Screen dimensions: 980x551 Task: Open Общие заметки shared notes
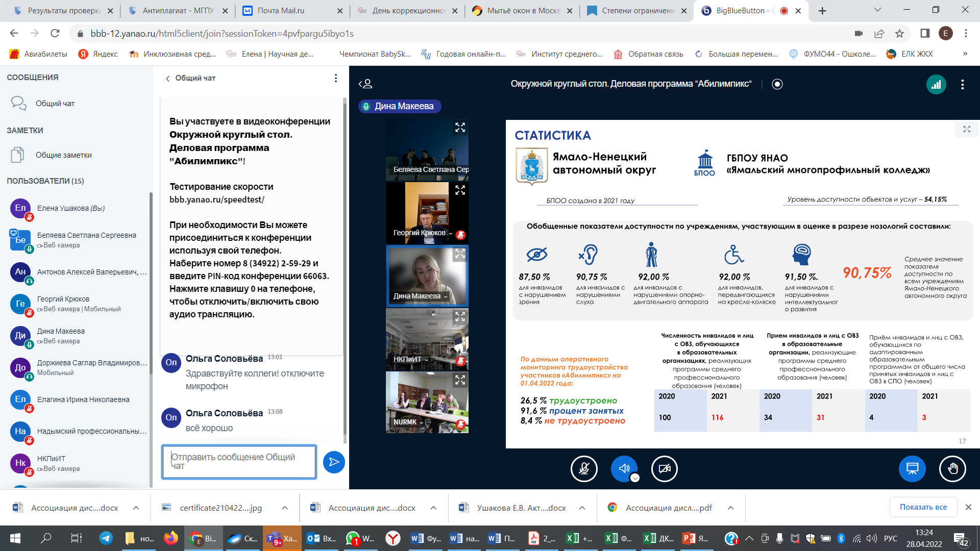pos(63,155)
